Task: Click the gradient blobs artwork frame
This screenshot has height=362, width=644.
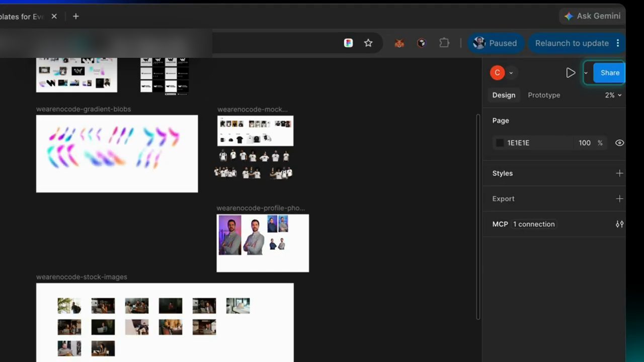Action: pos(117,154)
